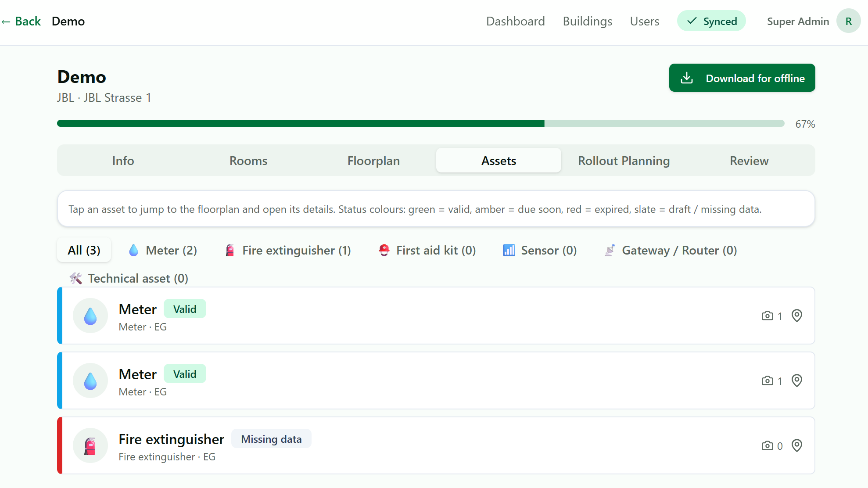Click the Missing data badge

pyautogui.click(x=271, y=439)
